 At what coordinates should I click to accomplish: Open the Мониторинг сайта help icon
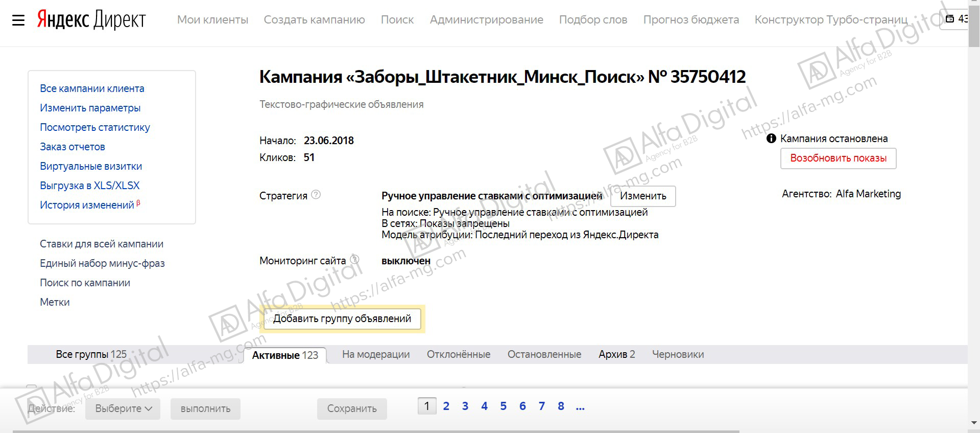click(354, 260)
